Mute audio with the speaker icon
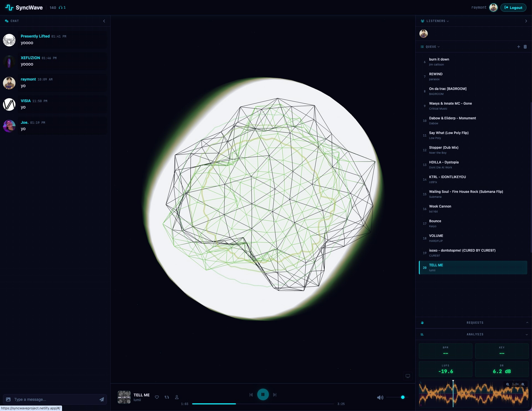532x411 pixels. [380, 397]
